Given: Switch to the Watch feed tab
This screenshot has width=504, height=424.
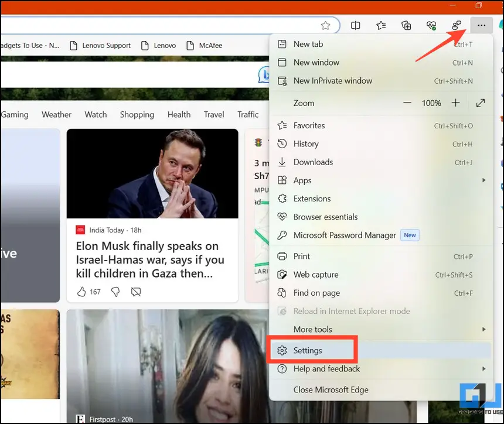Looking at the screenshot, I should point(96,115).
